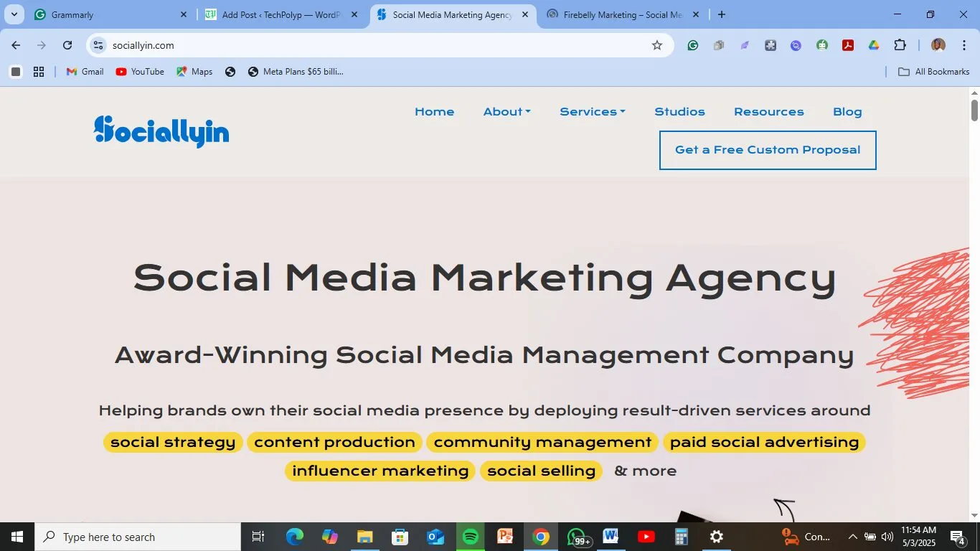This screenshot has width=980, height=551.
Task: Open the Gmail bookmark
Action: [x=85, y=72]
